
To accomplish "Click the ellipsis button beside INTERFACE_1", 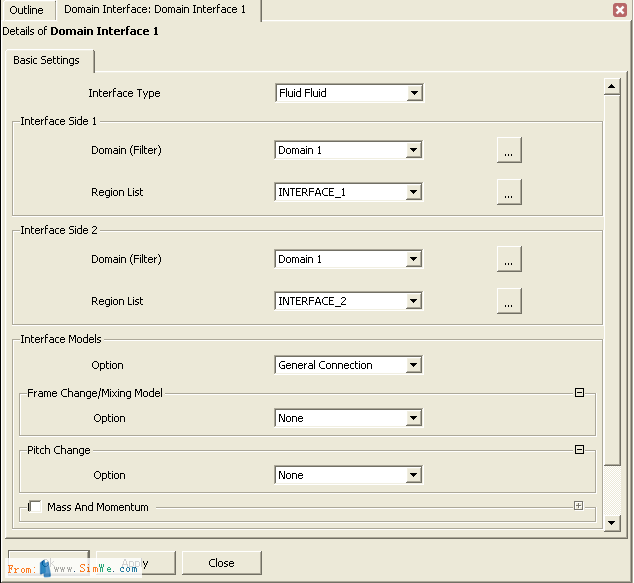I will [x=509, y=193].
